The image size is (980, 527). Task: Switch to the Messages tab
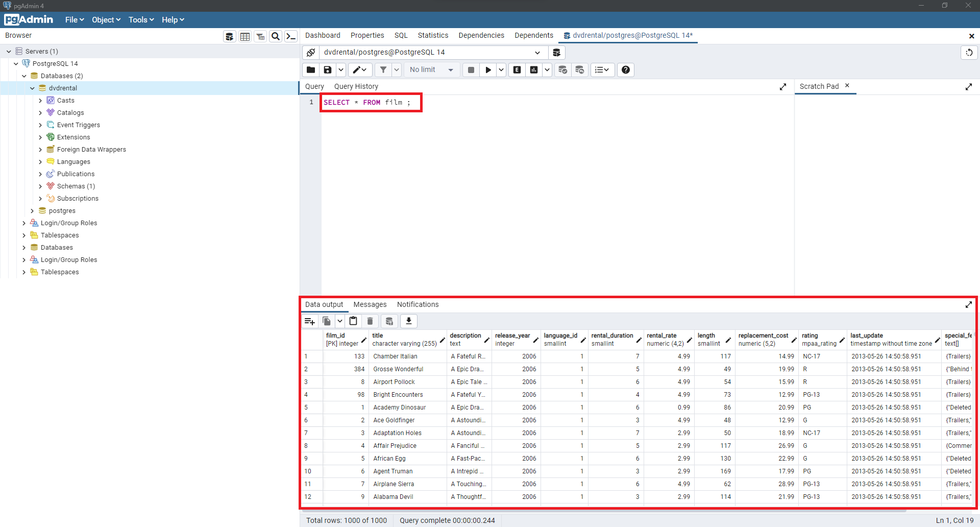[370, 304]
